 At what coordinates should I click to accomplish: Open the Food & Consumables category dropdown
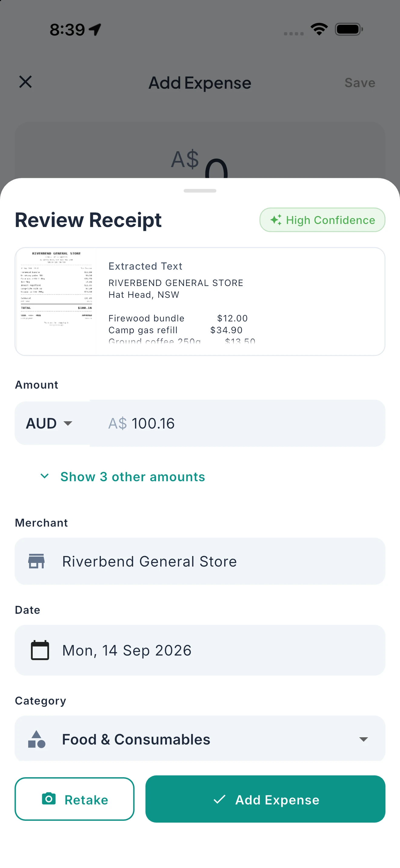(200, 738)
